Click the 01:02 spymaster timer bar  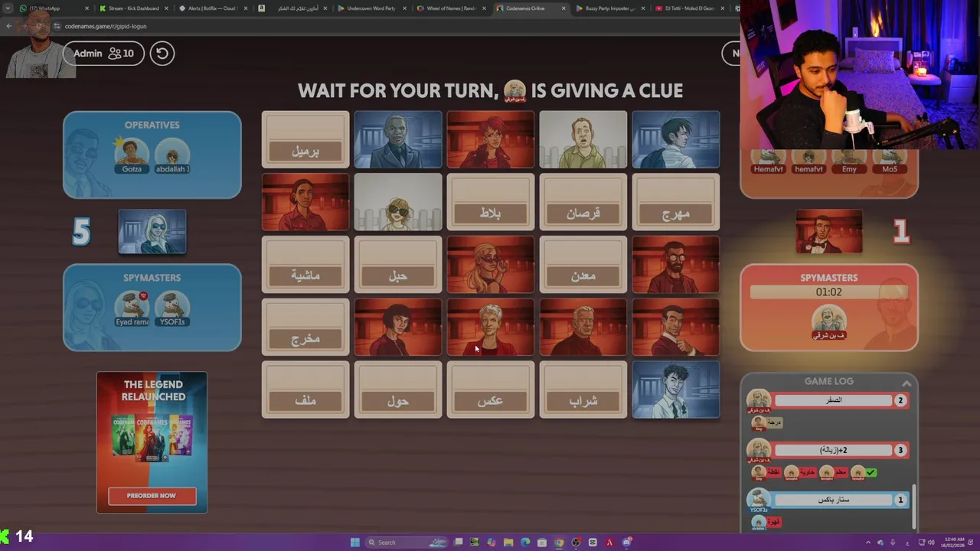coord(829,292)
